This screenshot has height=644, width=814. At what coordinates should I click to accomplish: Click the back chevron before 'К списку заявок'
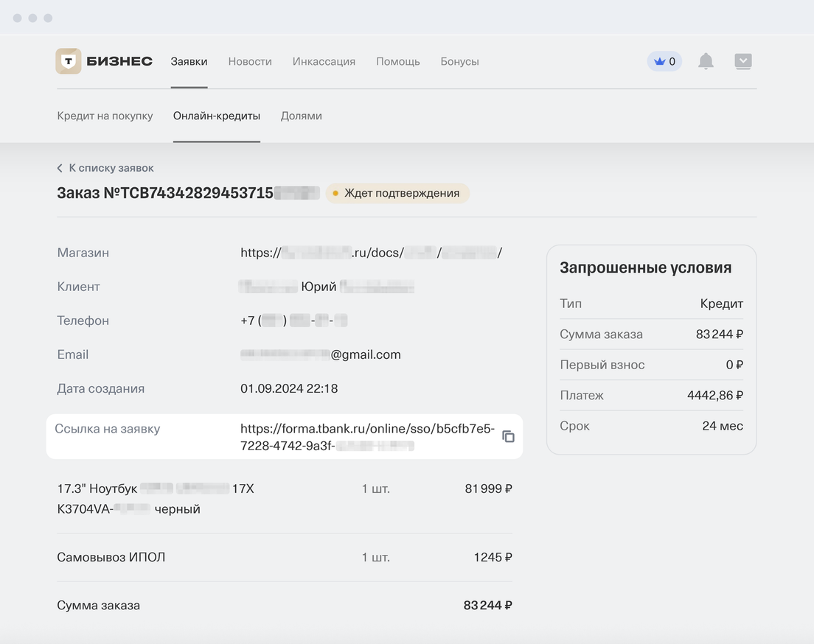(60, 168)
